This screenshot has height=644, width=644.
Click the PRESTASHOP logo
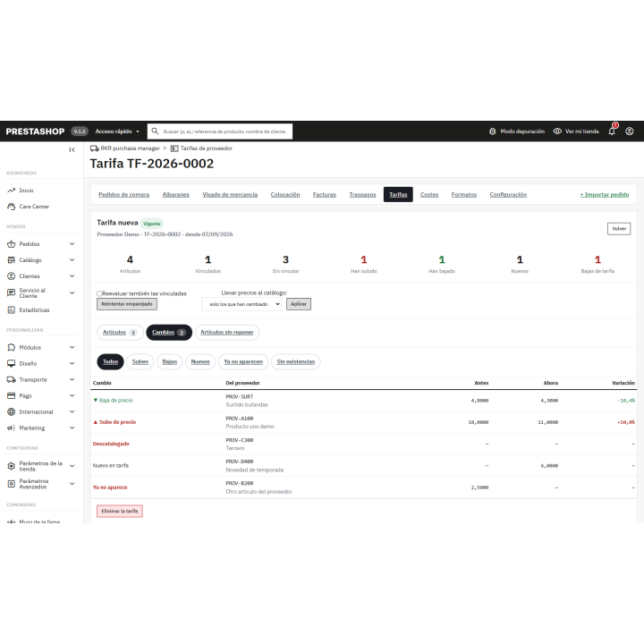point(35,131)
